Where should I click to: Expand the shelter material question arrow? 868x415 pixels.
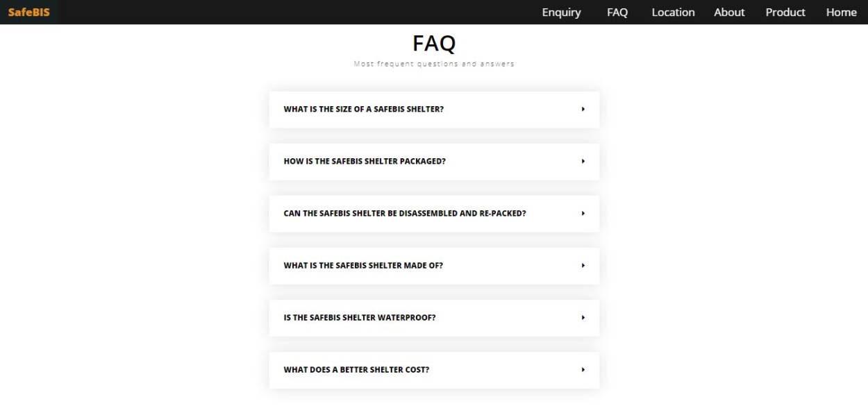(582, 265)
